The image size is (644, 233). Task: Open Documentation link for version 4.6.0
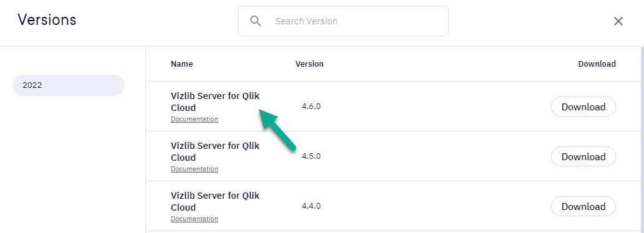pos(195,119)
